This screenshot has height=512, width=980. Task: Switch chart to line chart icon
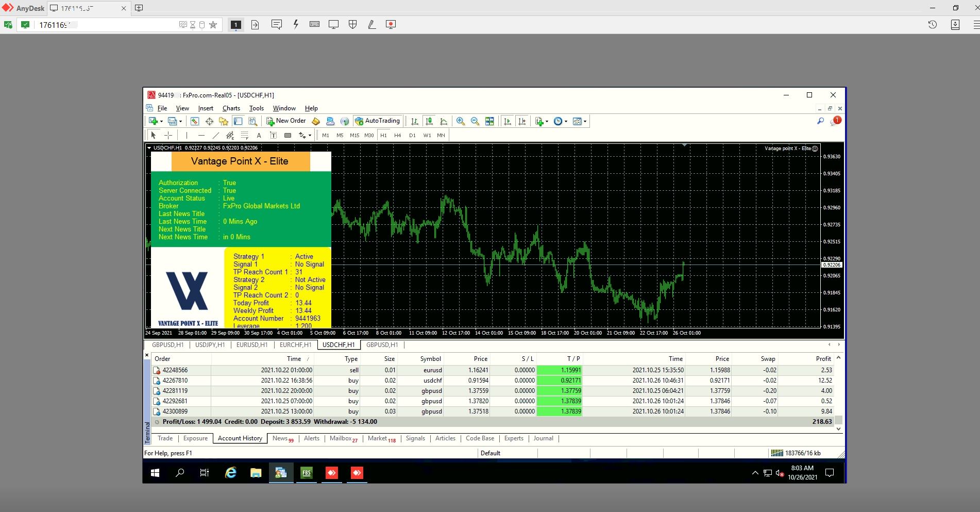443,121
